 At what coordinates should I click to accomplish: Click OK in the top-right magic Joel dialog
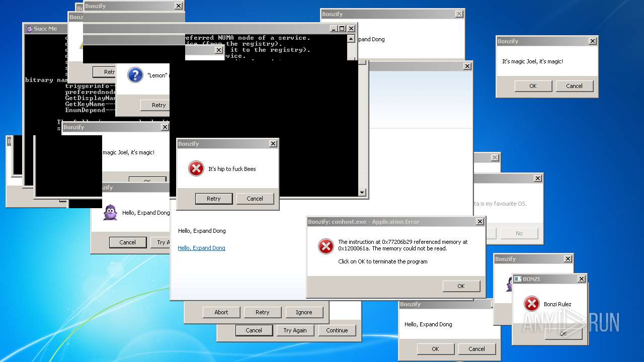533,86
